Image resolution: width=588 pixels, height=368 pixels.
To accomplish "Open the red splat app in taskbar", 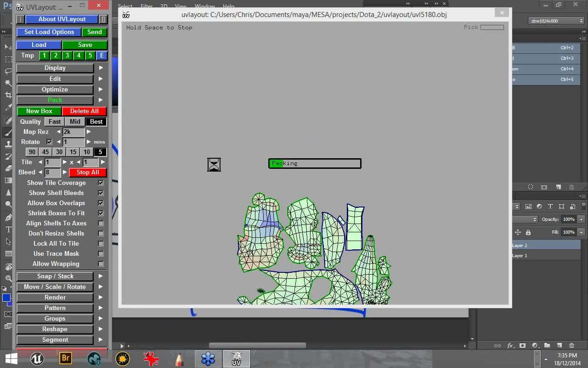I will pyautogui.click(x=151, y=358).
